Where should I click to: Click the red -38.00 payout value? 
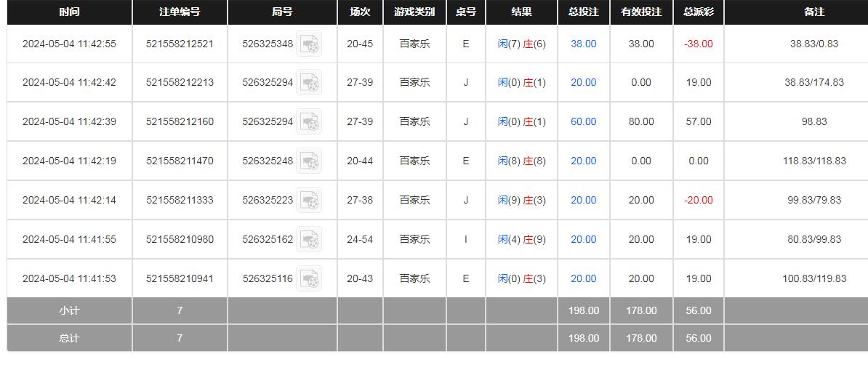pyautogui.click(x=698, y=44)
